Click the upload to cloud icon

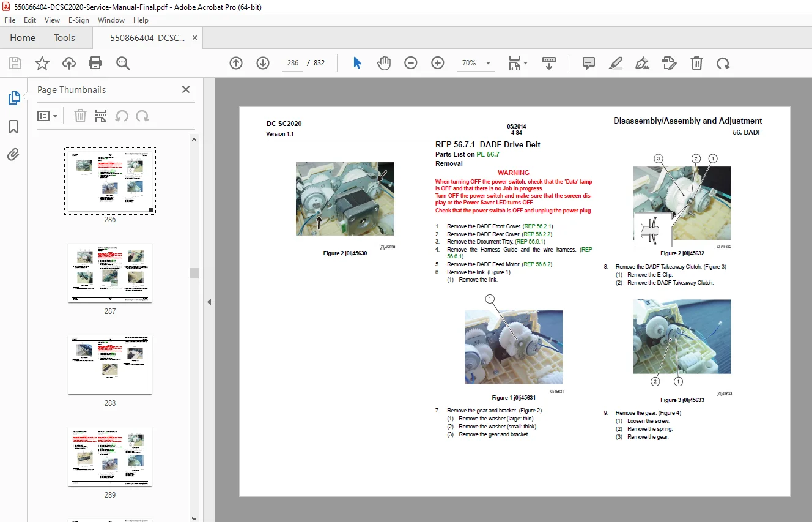point(69,63)
